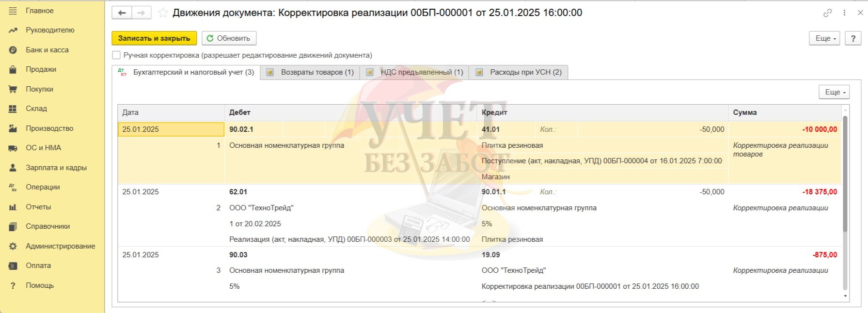This screenshot has height=313, width=868.
Task: Click the Оплата wallet icon
Action: [x=13, y=266]
